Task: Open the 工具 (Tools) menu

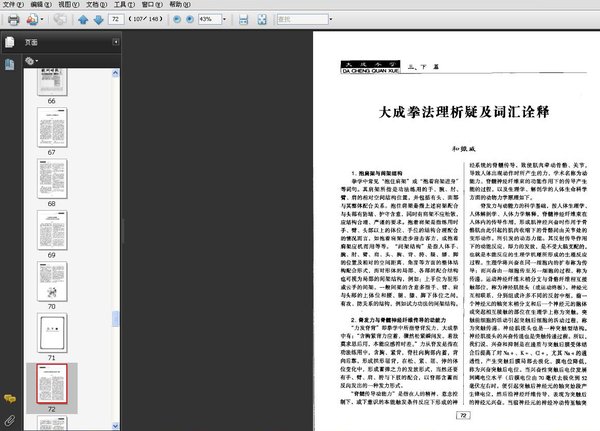Action: pos(124,5)
